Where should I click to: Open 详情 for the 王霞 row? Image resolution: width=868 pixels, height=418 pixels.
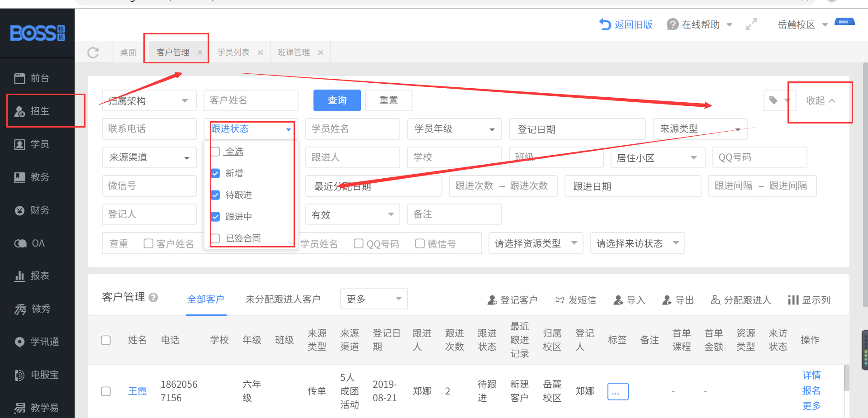(x=811, y=375)
